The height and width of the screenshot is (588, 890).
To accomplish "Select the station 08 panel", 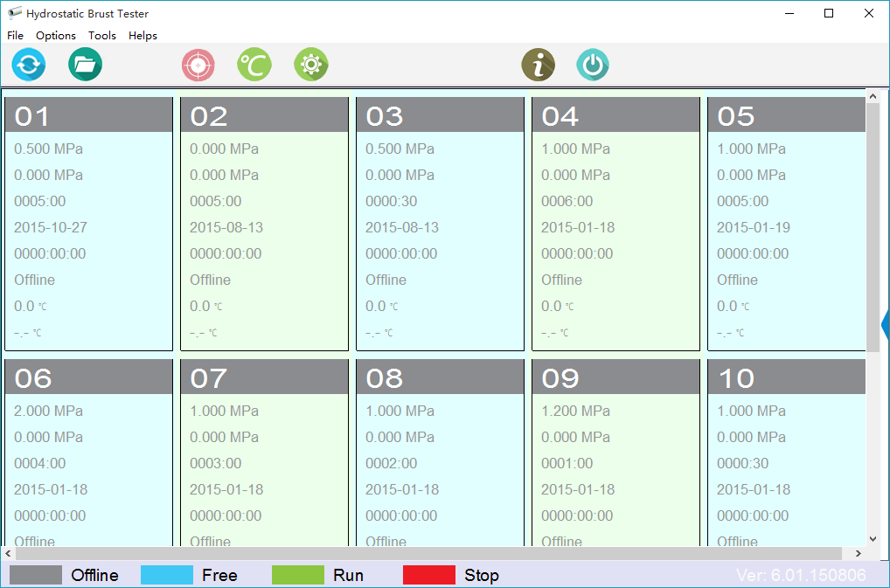I will tap(440, 463).
